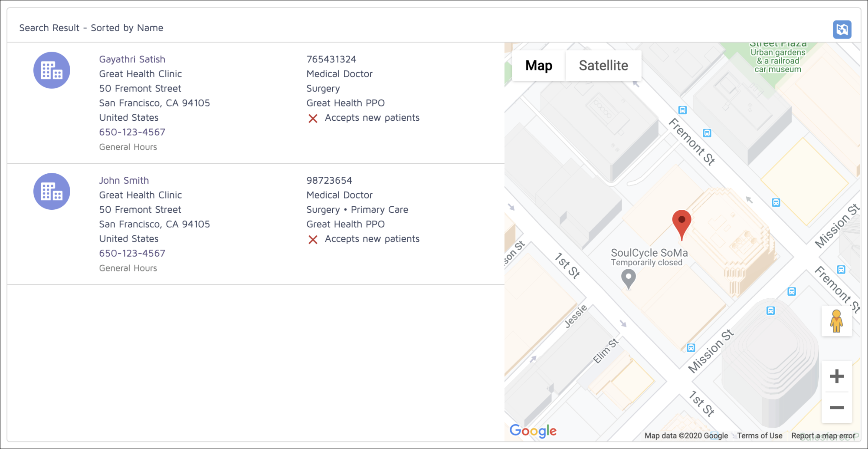Click NPI number 98723654
The height and width of the screenshot is (449, 868).
(329, 180)
